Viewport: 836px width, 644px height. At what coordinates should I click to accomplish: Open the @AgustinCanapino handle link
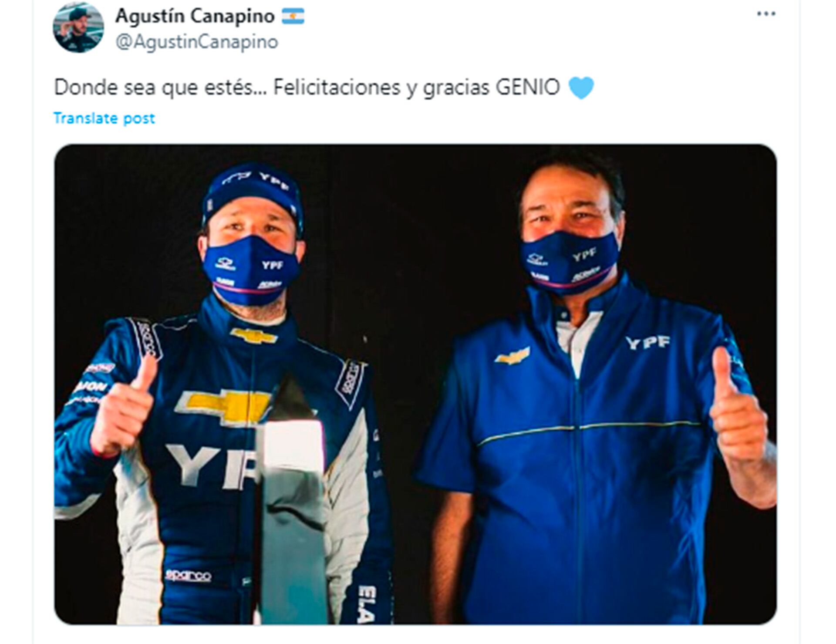point(196,42)
